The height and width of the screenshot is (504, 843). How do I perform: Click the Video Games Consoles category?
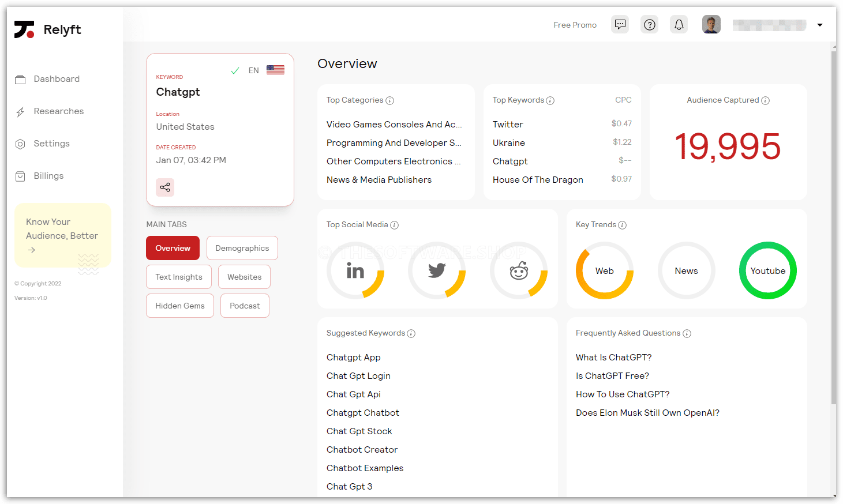(x=394, y=125)
